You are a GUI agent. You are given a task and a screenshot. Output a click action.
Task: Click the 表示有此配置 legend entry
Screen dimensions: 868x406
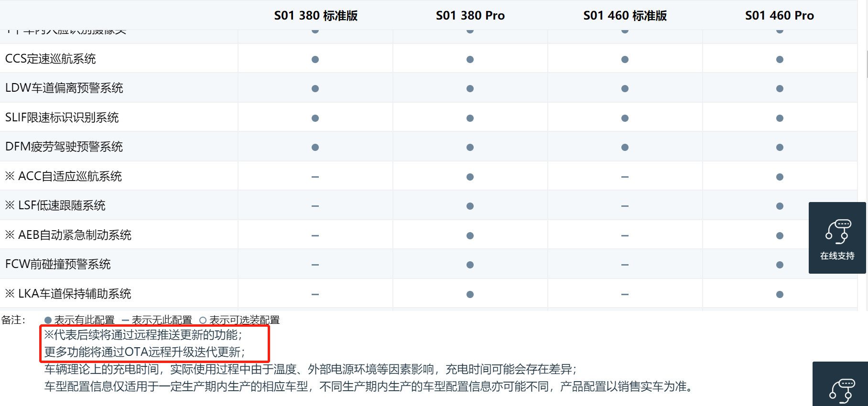point(79,320)
